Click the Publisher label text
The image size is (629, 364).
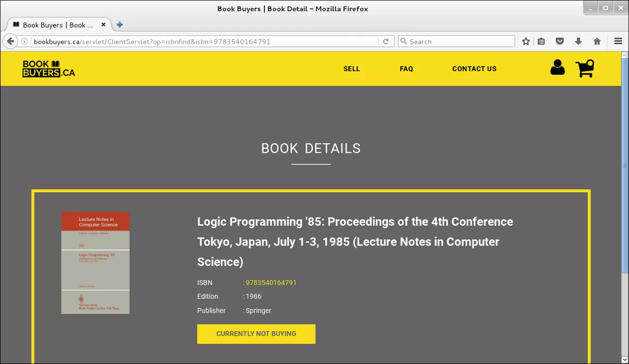[x=212, y=311]
